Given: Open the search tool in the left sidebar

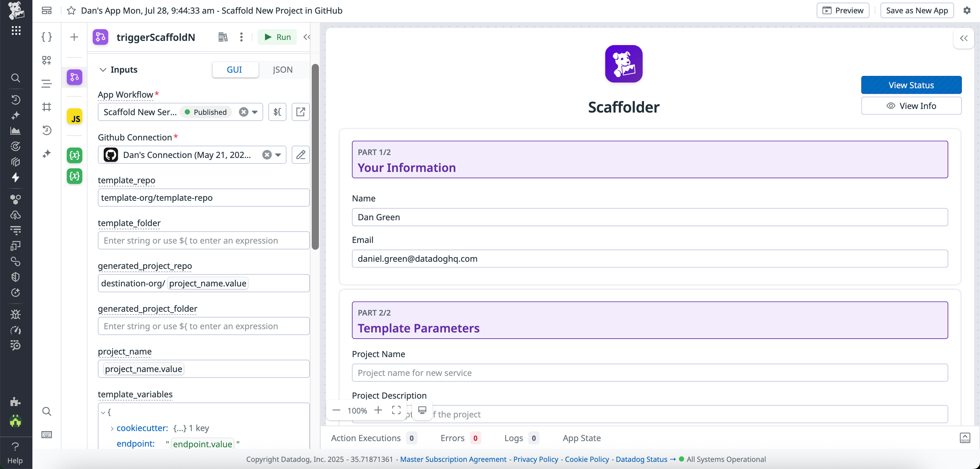Looking at the screenshot, I should [x=16, y=78].
